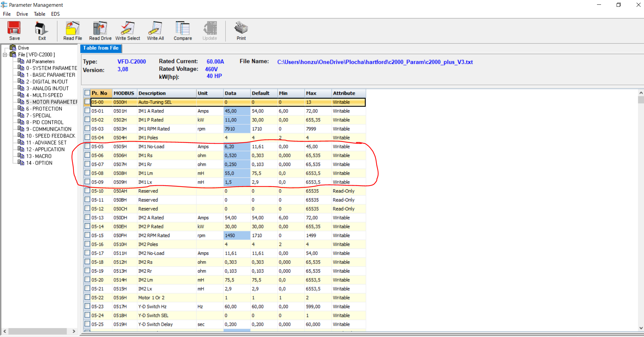Click the vertical scrollbar down arrow
Image resolution: width=644 pixels, height=337 pixels.
tap(641, 328)
